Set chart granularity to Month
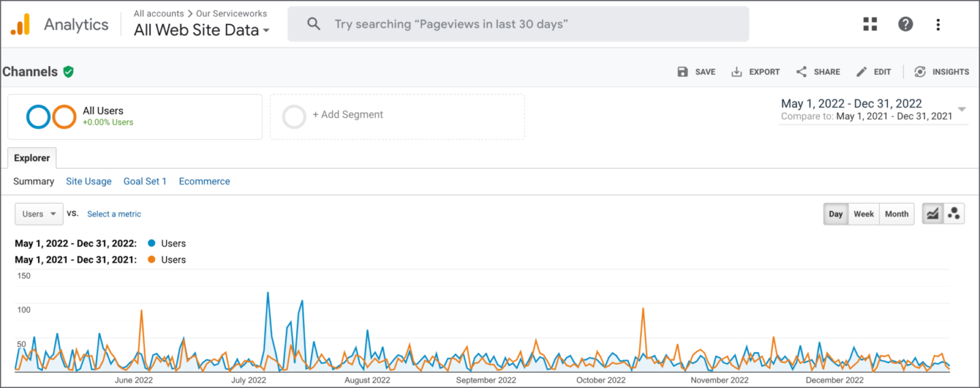The height and width of the screenshot is (388, 980). click(x=896, y=214)
